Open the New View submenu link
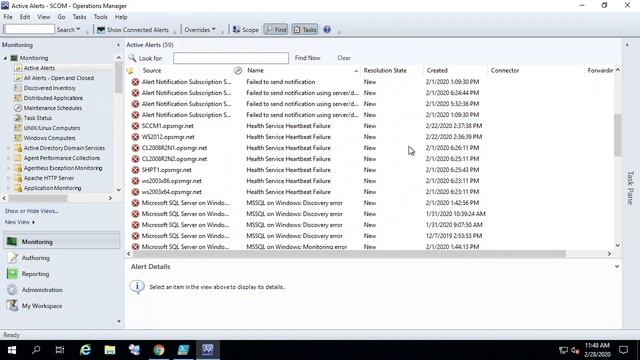The image size is (640, 360). pyautogui.click(x=20, y=222)
